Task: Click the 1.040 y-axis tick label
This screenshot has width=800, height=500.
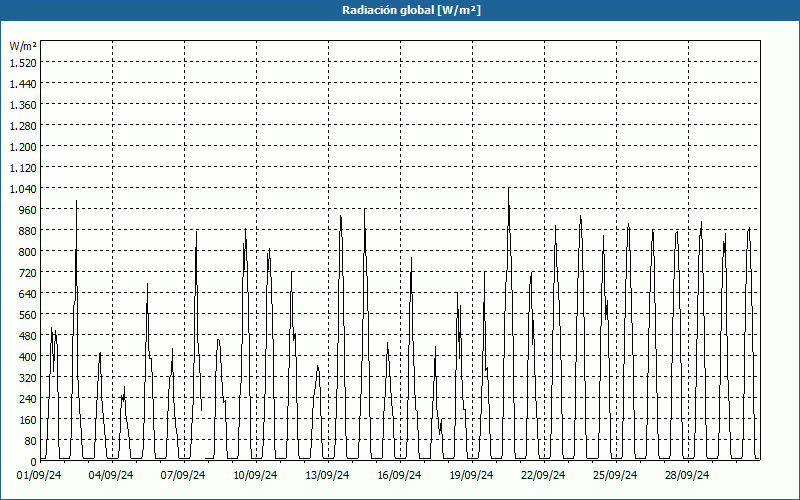Action: (23, 189)
